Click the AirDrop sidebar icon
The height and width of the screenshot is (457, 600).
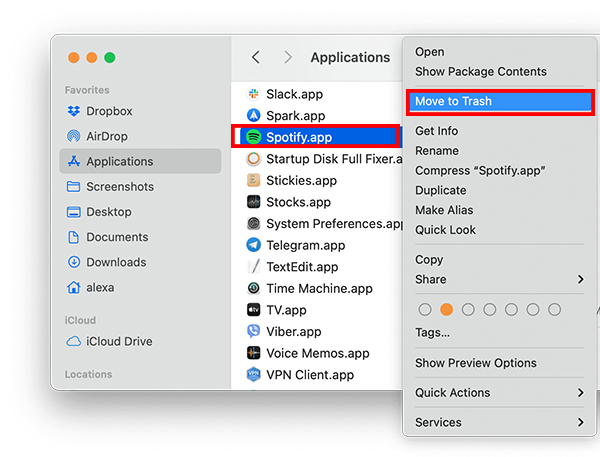73,136
